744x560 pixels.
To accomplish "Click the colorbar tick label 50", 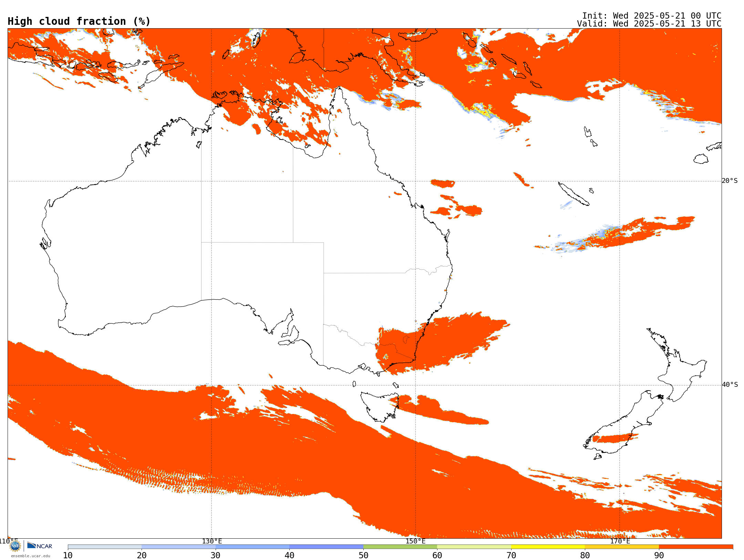I will pyautogui.click(x=363, y=556).
